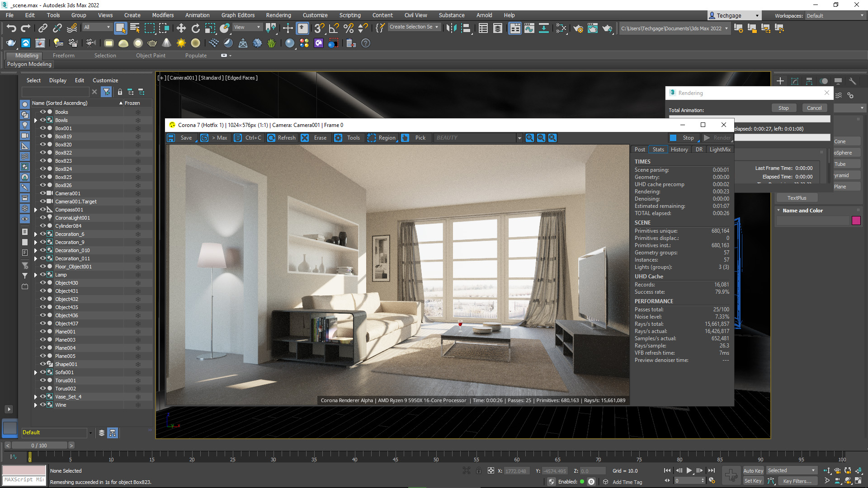This screenshot has width=868, height=488.
Task: Click the scene explorer search field
Action: tap(56, 92)
